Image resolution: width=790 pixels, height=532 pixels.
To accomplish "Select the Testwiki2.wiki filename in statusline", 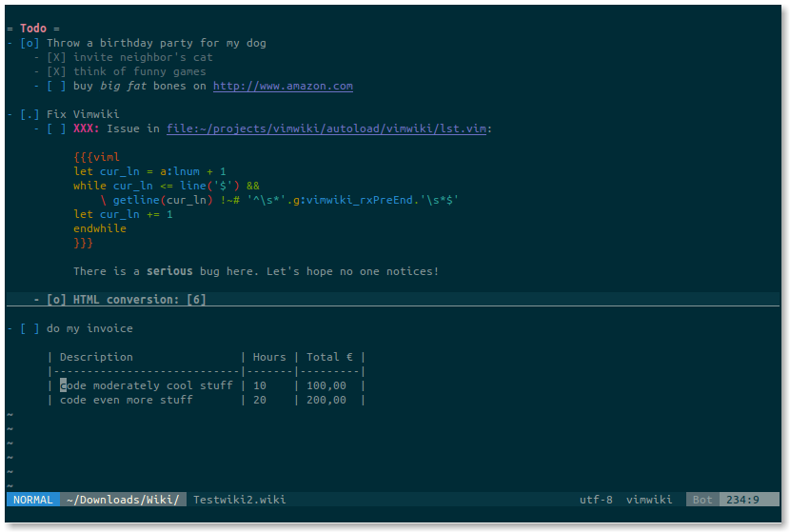I will coord(239,500).
